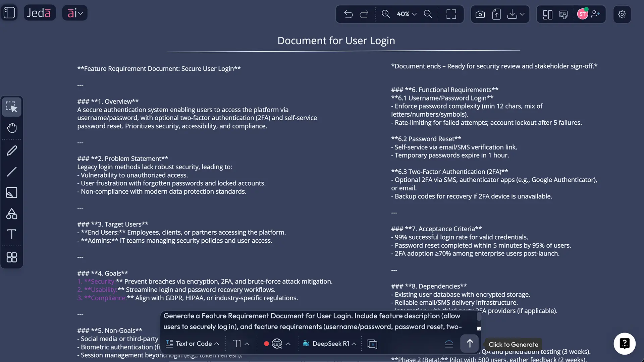
Task: Zoom in on the canvas
Action: [x=386, y=14]
